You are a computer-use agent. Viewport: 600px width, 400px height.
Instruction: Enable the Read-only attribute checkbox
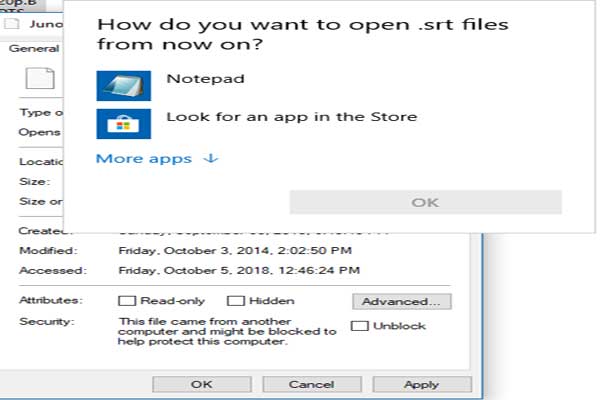point(127,301)
